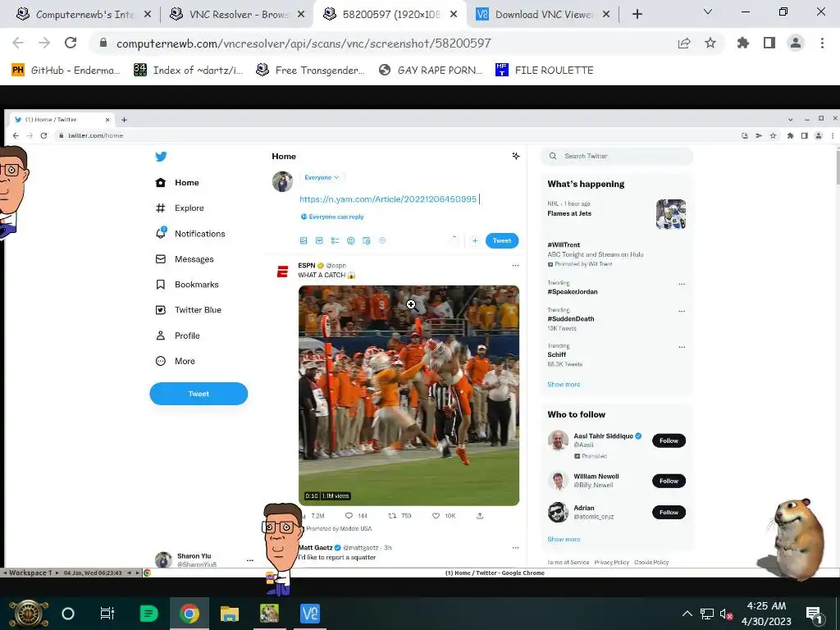This screenshot has width=840, height=630.
Task: Click Show more under Who to follow
Action: tap(564, 540)
